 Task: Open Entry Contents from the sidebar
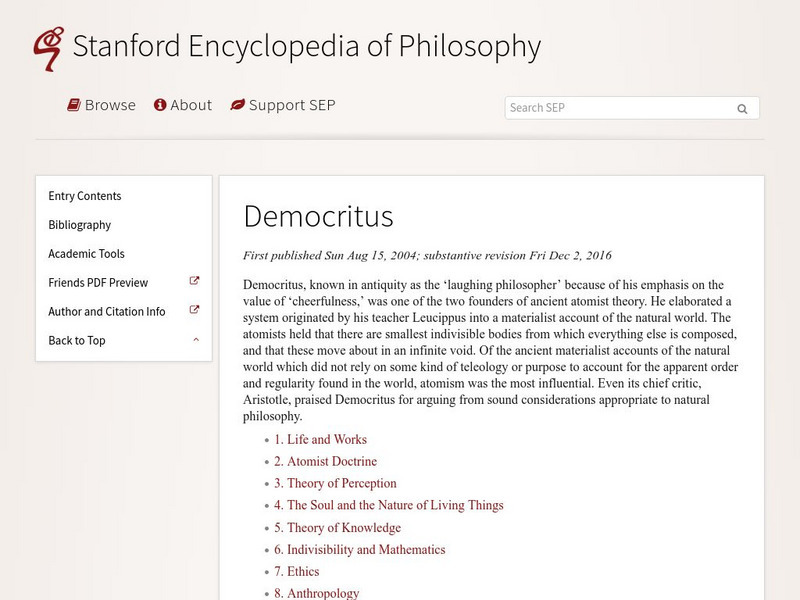84,196
